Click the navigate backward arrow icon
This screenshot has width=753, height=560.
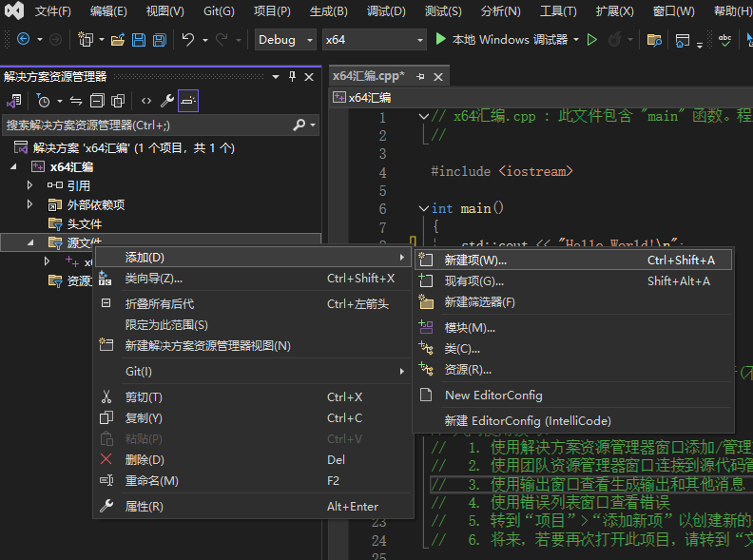(23, 39)
